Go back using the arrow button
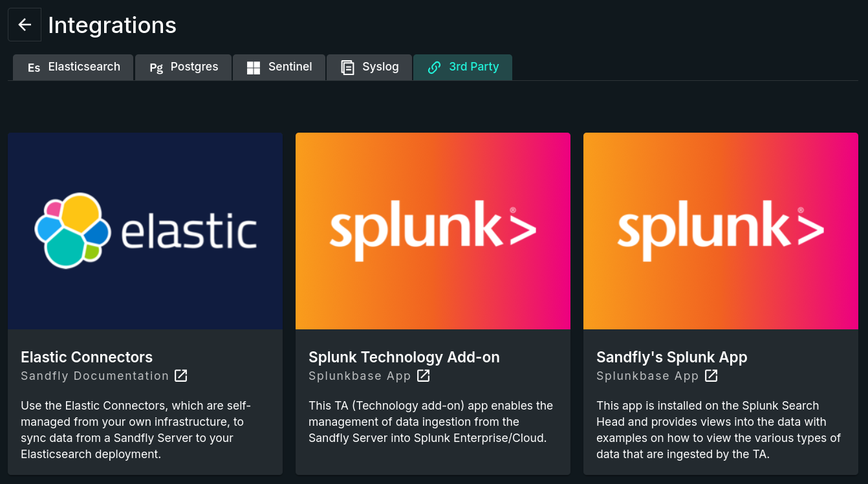 tap(25, 25)
